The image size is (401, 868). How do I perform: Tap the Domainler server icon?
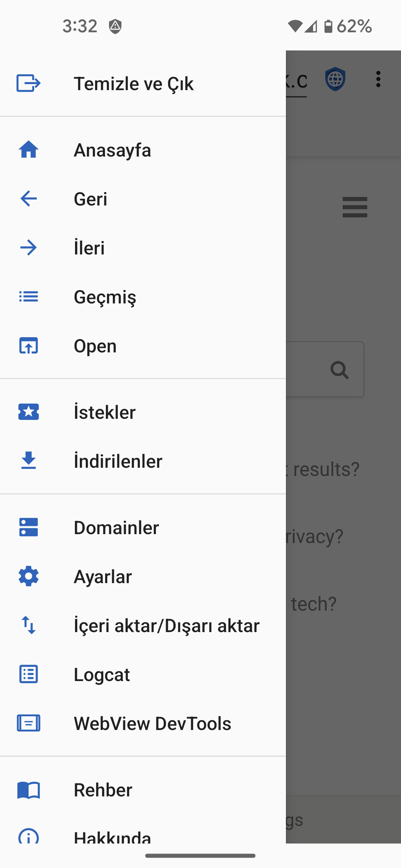coord(28,527)
